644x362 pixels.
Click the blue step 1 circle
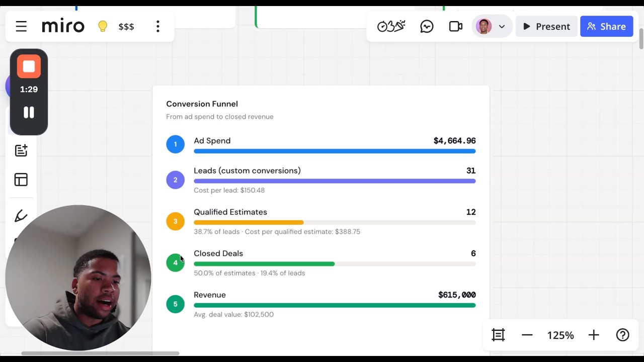click(176, 144)
